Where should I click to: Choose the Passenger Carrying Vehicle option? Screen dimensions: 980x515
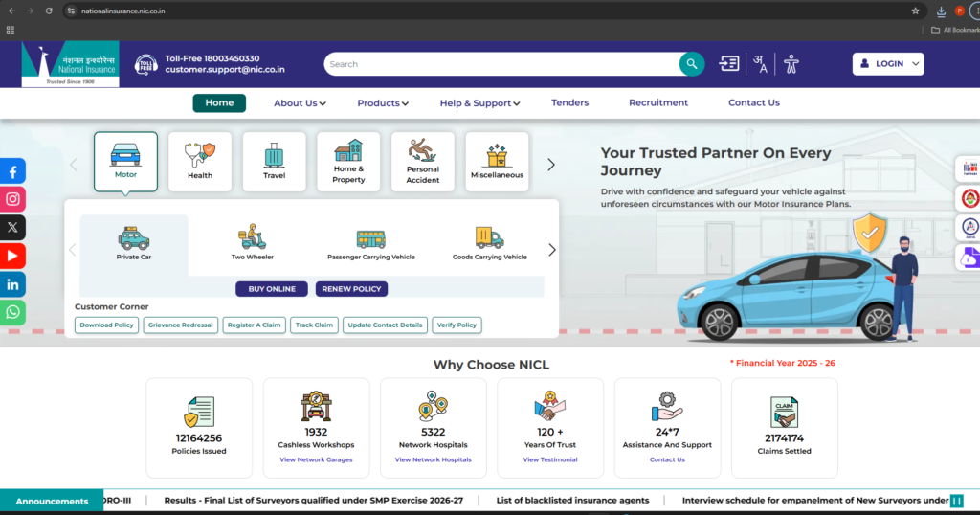point(371,244)
